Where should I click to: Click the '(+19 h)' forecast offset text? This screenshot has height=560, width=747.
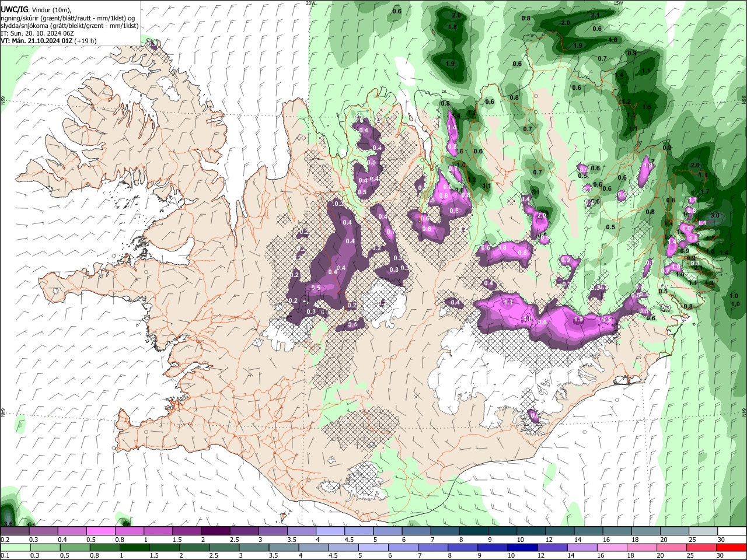click(86, 41)
